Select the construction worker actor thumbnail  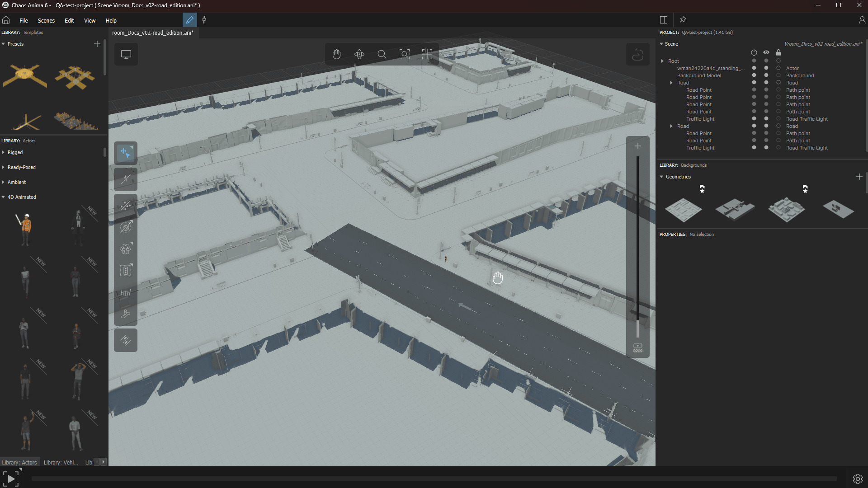coord(25,229)
